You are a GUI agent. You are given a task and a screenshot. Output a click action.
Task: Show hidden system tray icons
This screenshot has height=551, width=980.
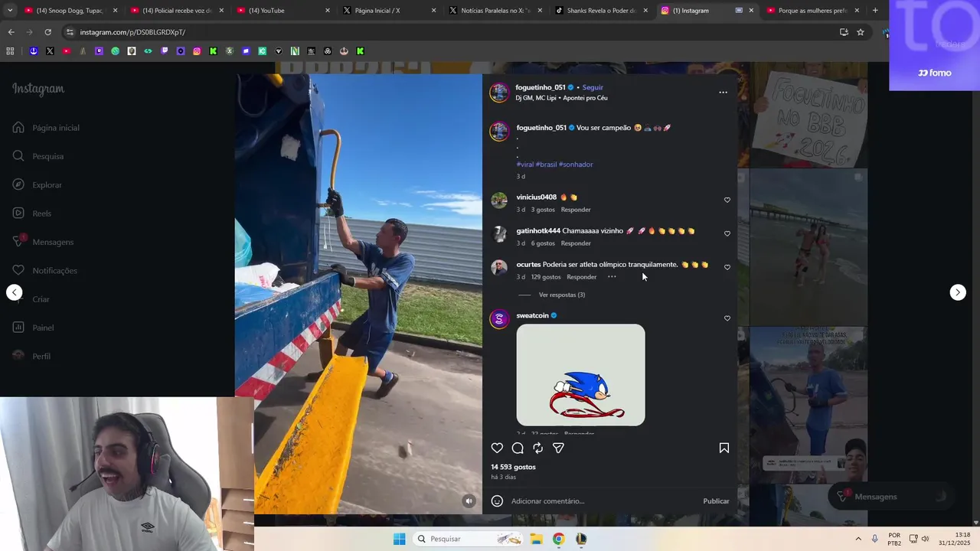[858, 539]
